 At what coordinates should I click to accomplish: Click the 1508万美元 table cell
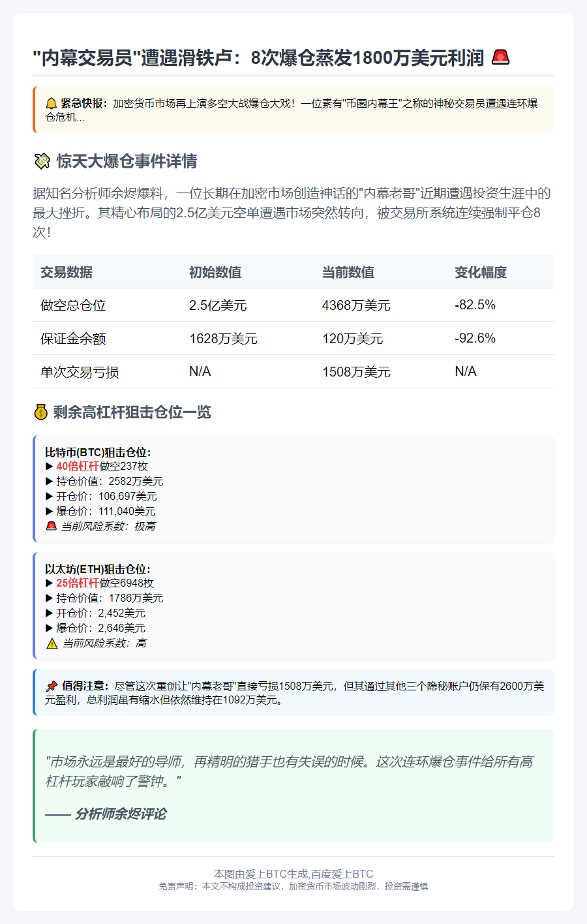coord(356,372)
